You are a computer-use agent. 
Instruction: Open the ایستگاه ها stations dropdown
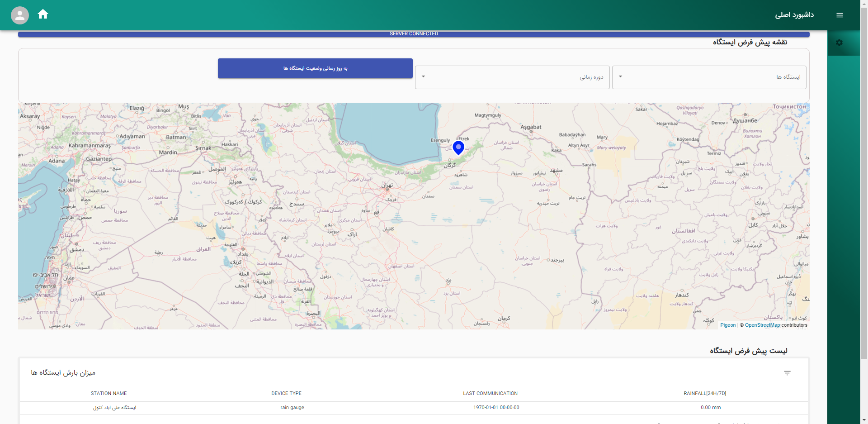(709, 77)
